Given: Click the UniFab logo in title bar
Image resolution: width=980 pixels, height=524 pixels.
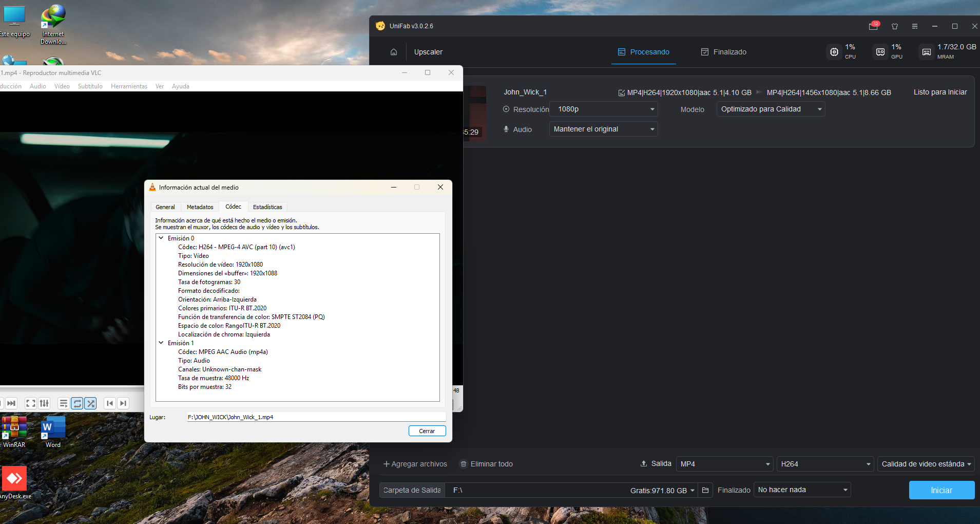Looking at the screenshot, I should pyautogui.click(x=380, y=26).
